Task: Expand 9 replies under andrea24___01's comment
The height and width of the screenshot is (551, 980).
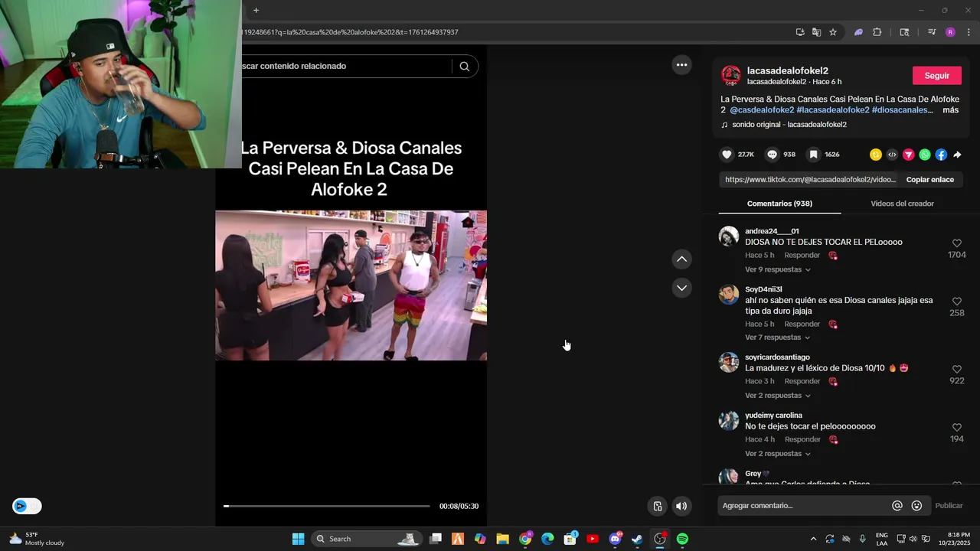Action: point(777,269)
